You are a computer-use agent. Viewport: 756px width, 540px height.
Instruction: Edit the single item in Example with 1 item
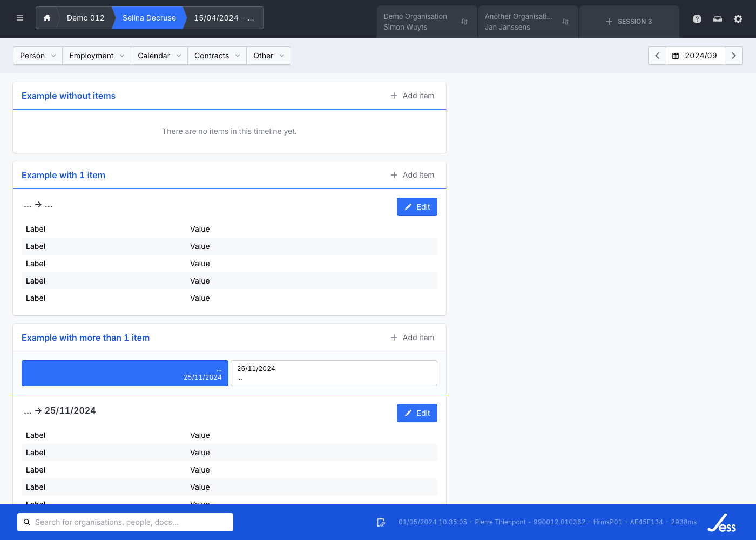coord(417,207)
